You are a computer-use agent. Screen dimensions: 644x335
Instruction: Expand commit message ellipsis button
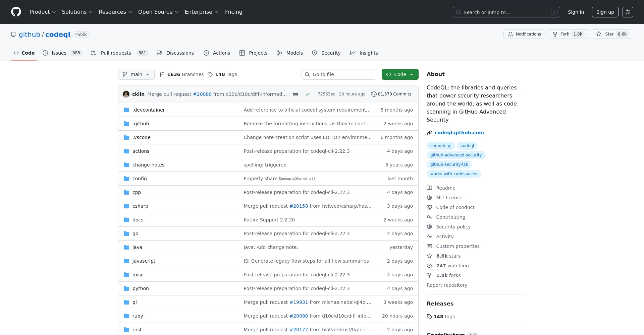pos(296,94)
